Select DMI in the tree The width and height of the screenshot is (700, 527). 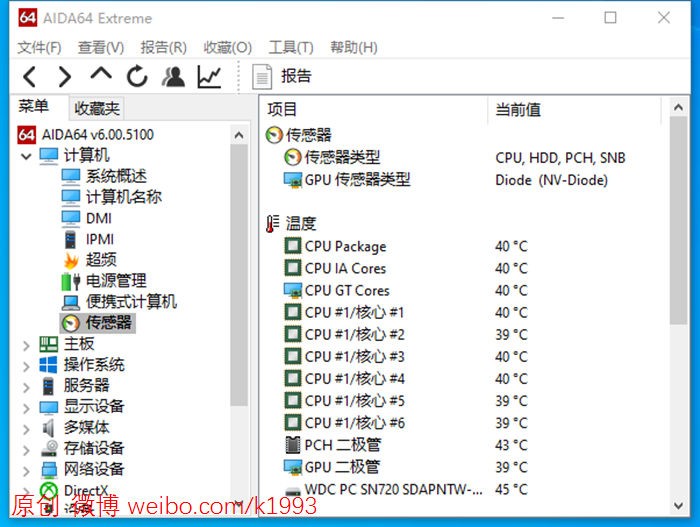click(x=99, y=218)
